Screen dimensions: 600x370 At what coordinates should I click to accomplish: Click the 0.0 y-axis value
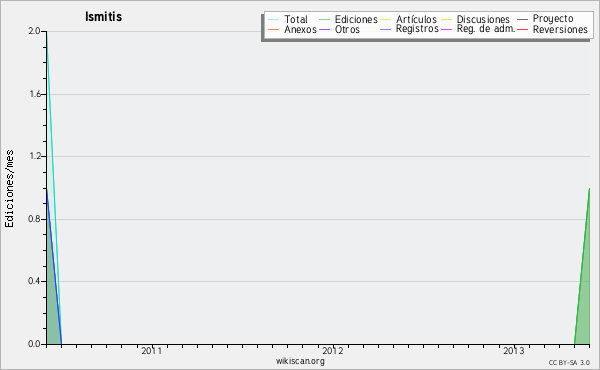(34, 344)
